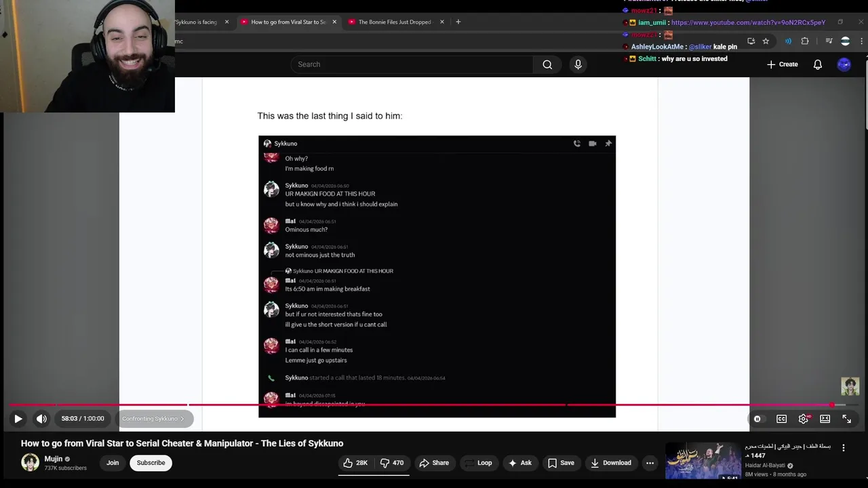This screenshot has height=488, width=868.
Task: Run search with magnifier button
Action: 547,64
